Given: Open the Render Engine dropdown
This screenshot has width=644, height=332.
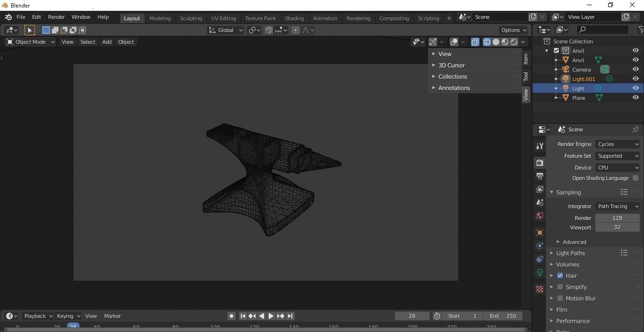Looking at the screenshot, I should tap(618, 144).
